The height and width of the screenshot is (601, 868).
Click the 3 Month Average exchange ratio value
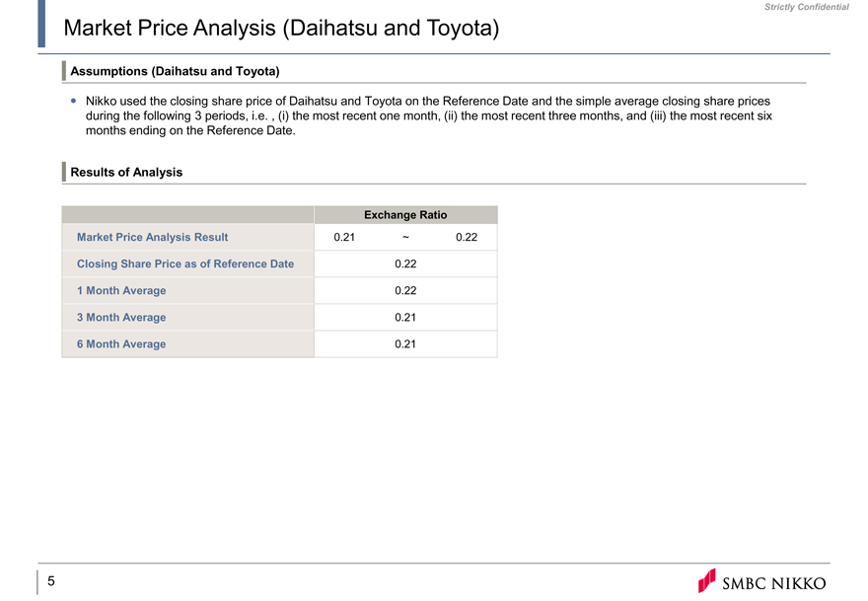405,317
